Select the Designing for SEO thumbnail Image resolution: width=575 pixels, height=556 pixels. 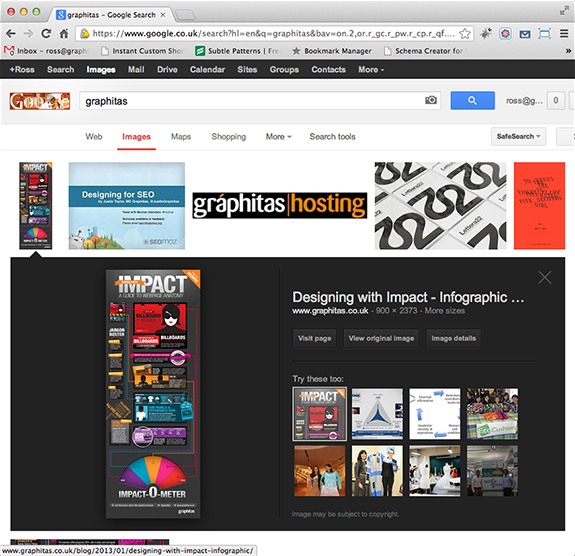tap(127, 206)
